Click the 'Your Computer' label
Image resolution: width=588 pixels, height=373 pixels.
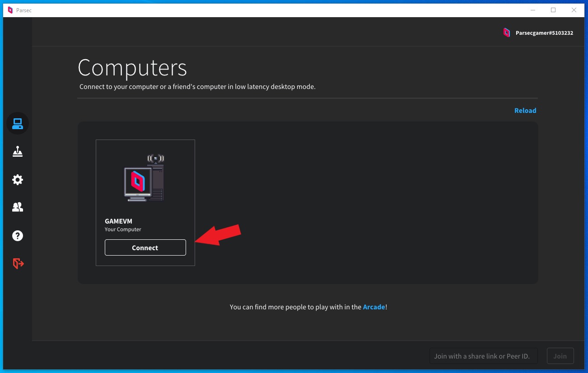[x=123, y=229]
